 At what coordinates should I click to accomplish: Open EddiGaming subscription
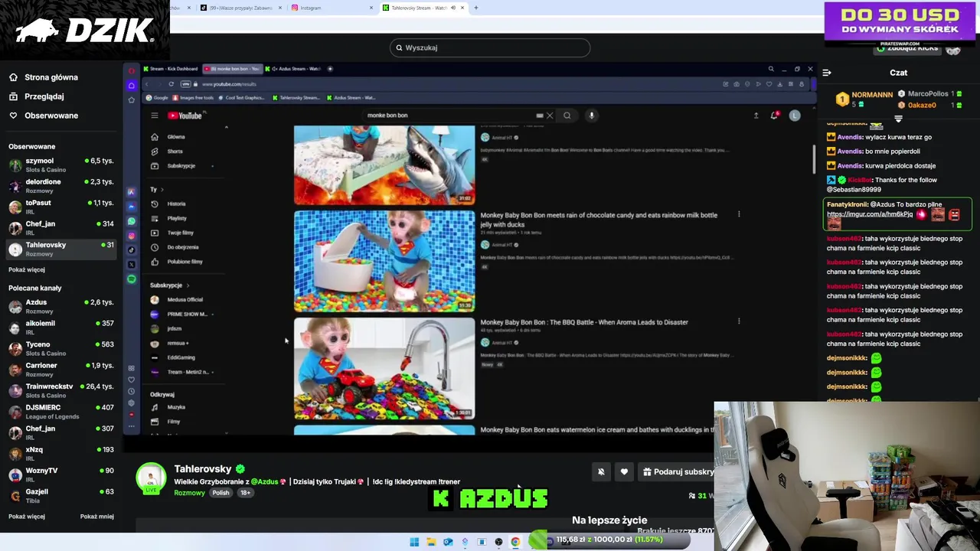tap(181, 357)
